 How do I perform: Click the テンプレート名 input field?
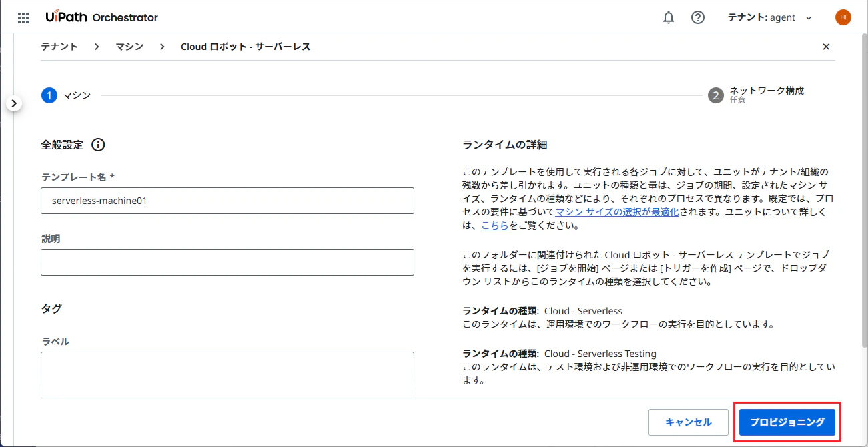tap(228, 201)
